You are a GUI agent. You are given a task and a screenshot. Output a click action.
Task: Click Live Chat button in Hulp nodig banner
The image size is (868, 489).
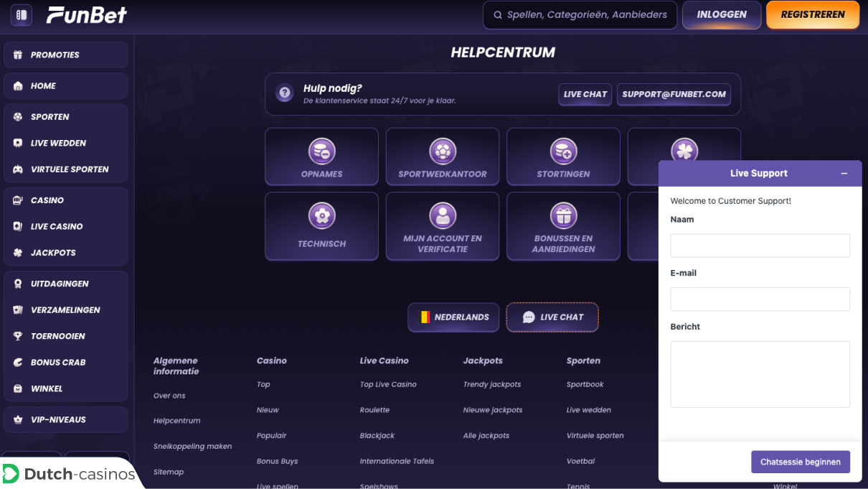click(x=585, y=94)
